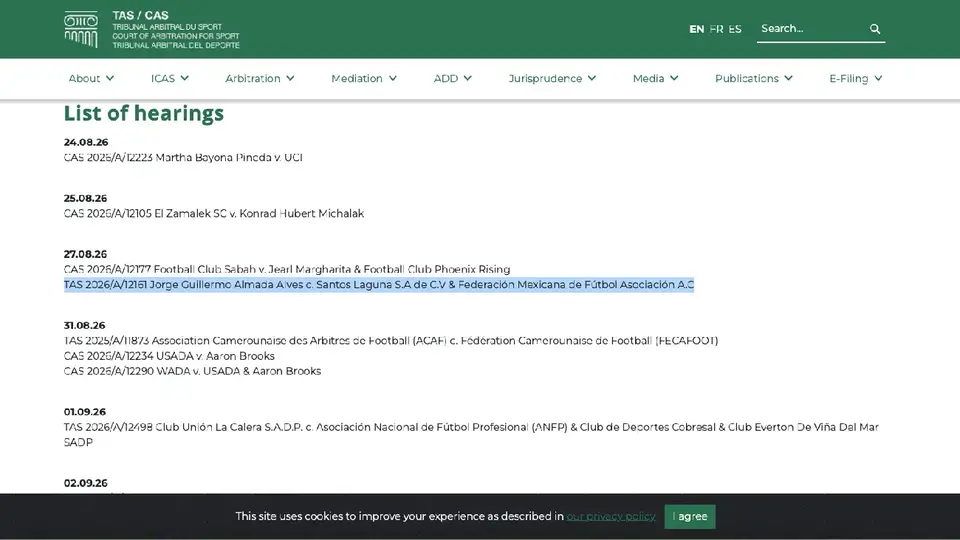Screen dimensions: 960x540
Task: Accept cookies with I agree button
Action: (x=689, y=517)
